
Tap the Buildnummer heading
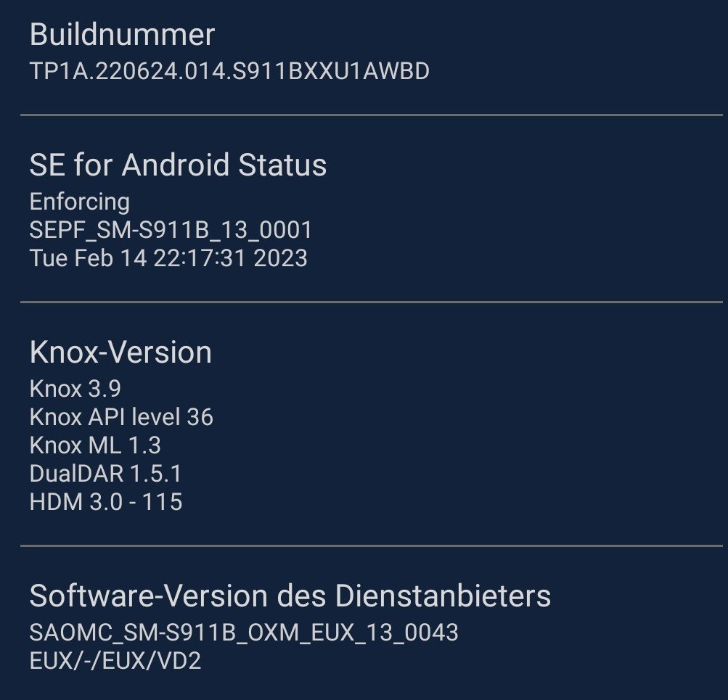click(122, 35)
